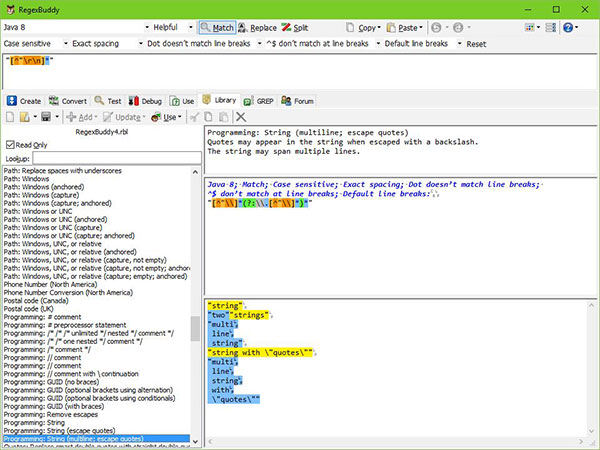Switch to Split mode
The image size is (600, 450).
[295, 28]
